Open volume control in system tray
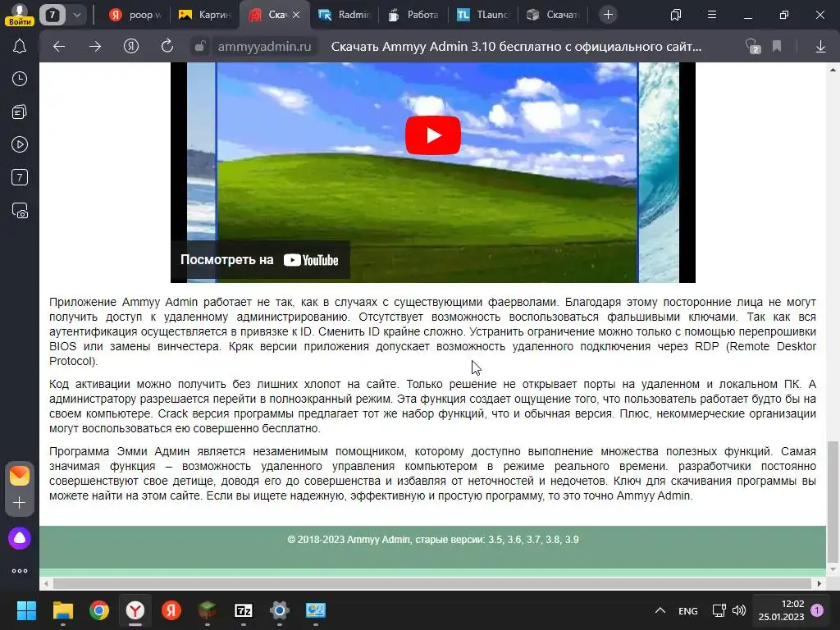840x630 pixels. (x=739, y=610)
